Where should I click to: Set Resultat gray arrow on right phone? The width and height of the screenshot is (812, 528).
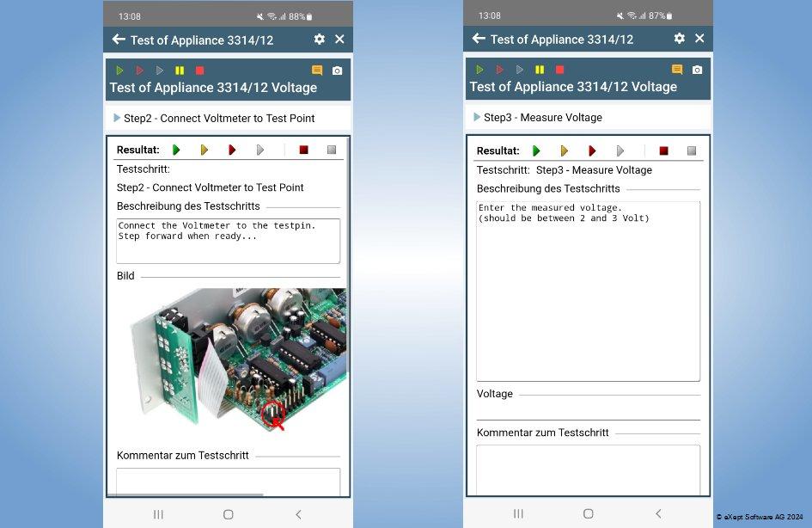click(x=620, y=150)
